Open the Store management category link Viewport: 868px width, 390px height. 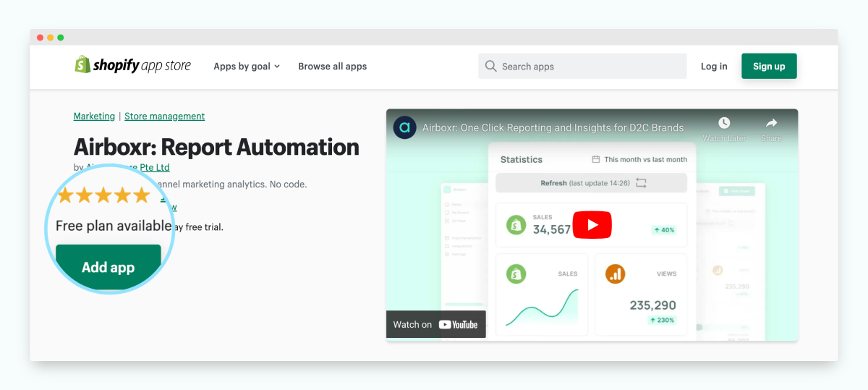[x=165, y=116]
